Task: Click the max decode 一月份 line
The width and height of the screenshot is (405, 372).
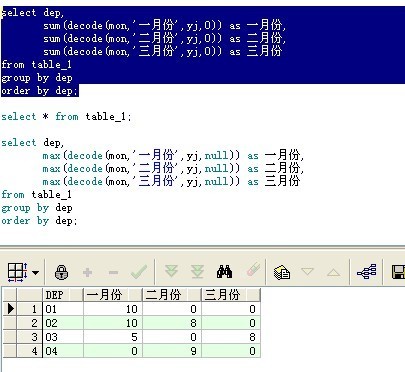Action: coord(173,156)
